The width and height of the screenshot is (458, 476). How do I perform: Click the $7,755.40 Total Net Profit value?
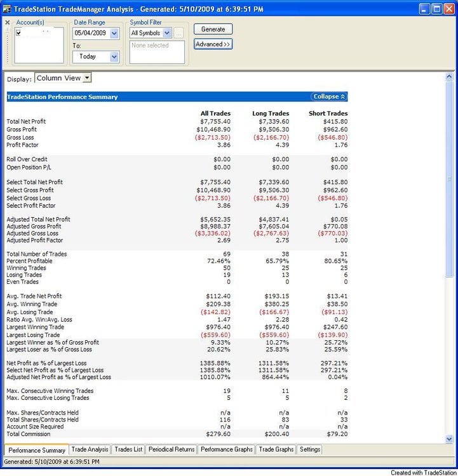point(215,121)
